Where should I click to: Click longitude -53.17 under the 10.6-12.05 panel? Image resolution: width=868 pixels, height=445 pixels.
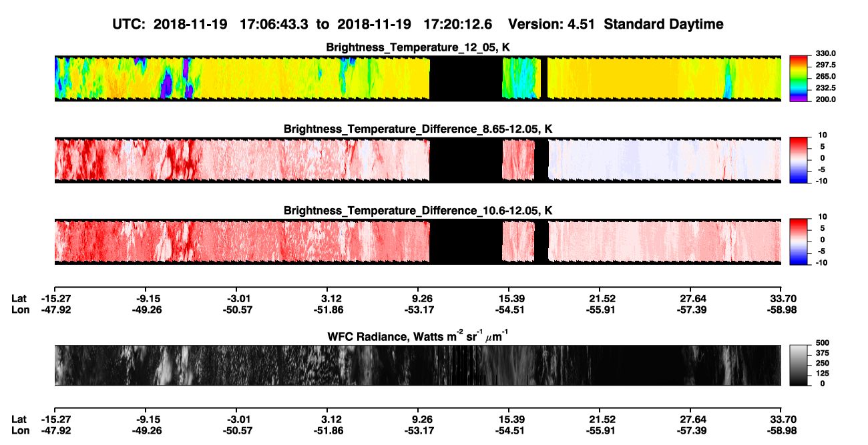click(420, 310)
